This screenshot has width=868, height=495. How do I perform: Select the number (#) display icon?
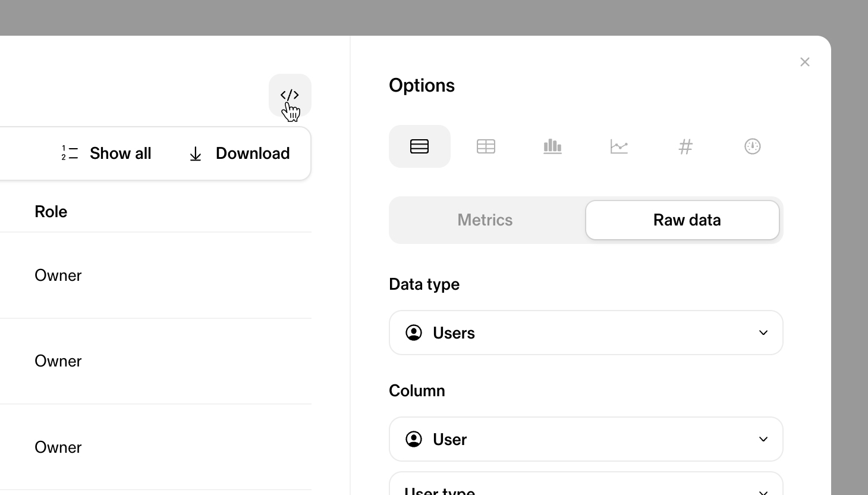686,146
